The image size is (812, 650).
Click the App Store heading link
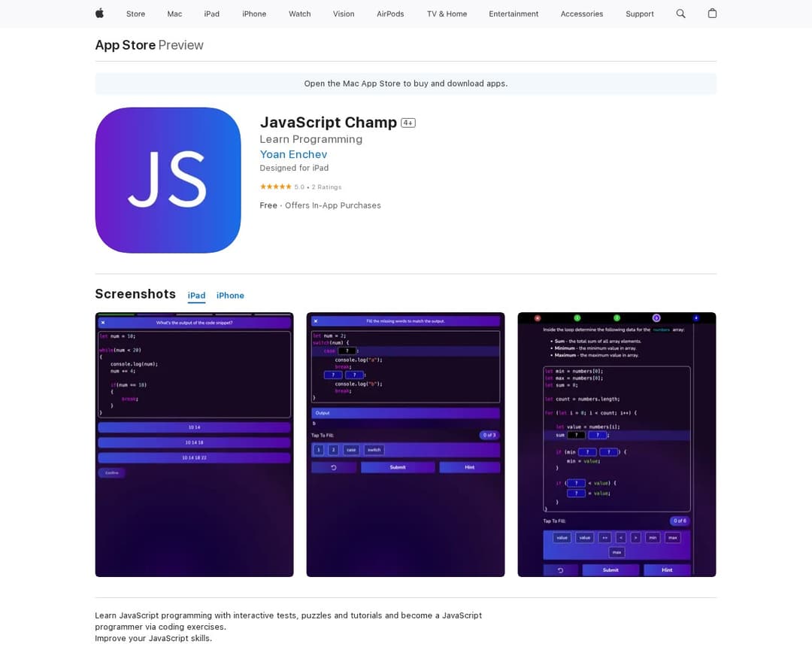pos(126,45)
